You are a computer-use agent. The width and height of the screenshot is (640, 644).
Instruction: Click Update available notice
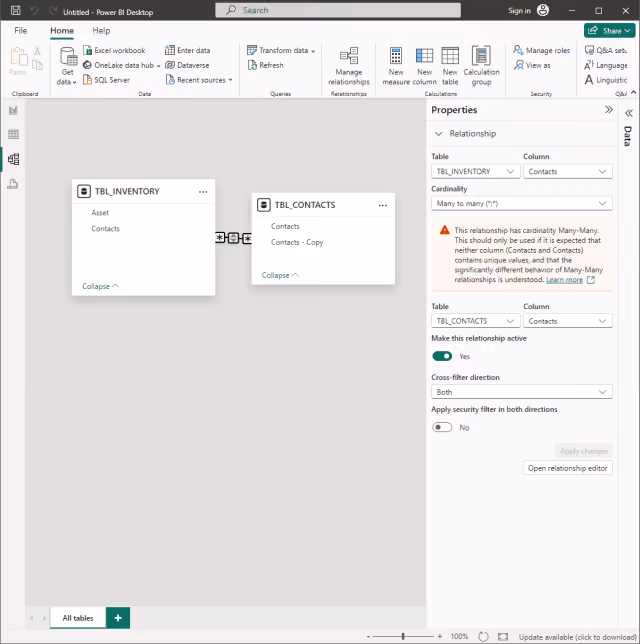coord(577,637)
